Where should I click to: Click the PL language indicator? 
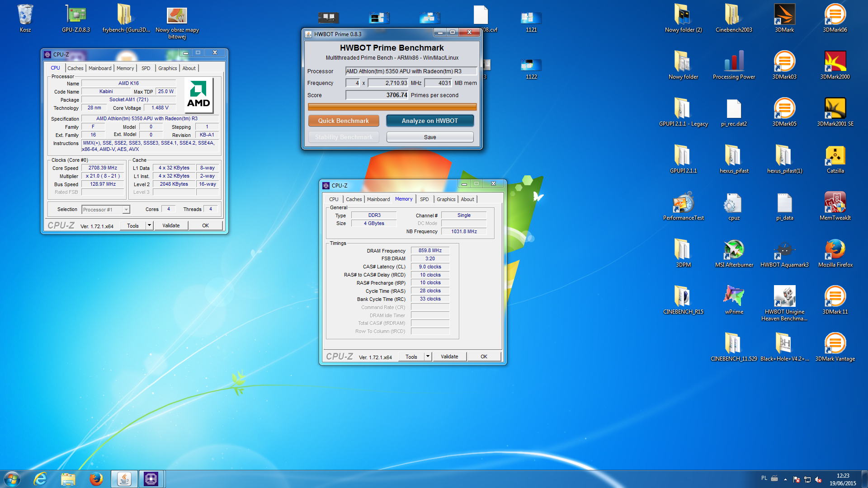(764, 478)
